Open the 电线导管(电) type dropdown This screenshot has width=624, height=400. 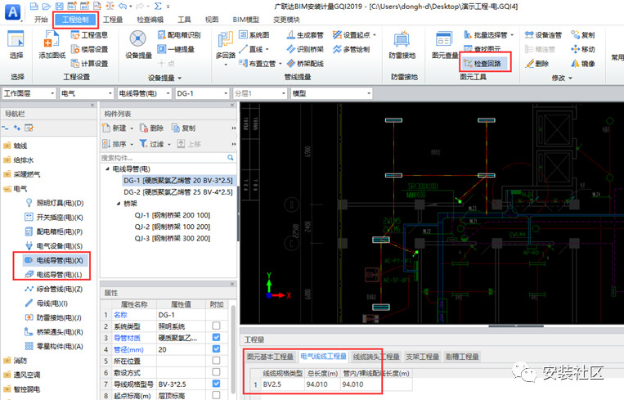(144, 94)
